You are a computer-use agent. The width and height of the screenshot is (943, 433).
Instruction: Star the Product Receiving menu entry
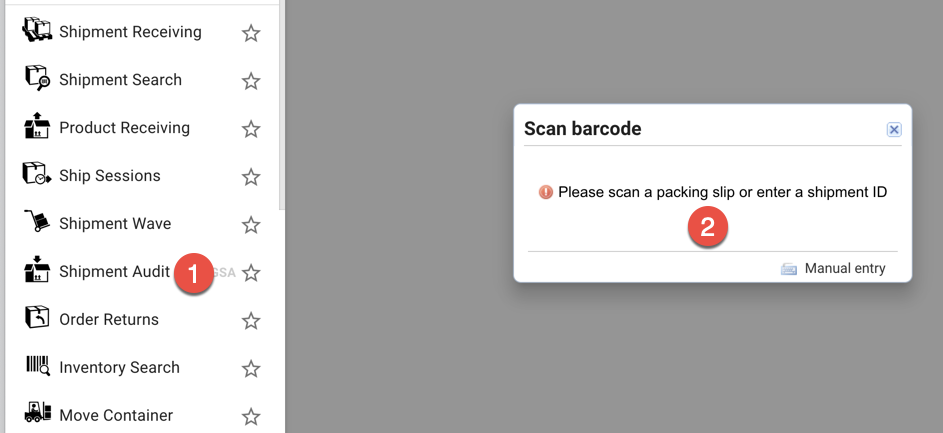tap(251, 129)
